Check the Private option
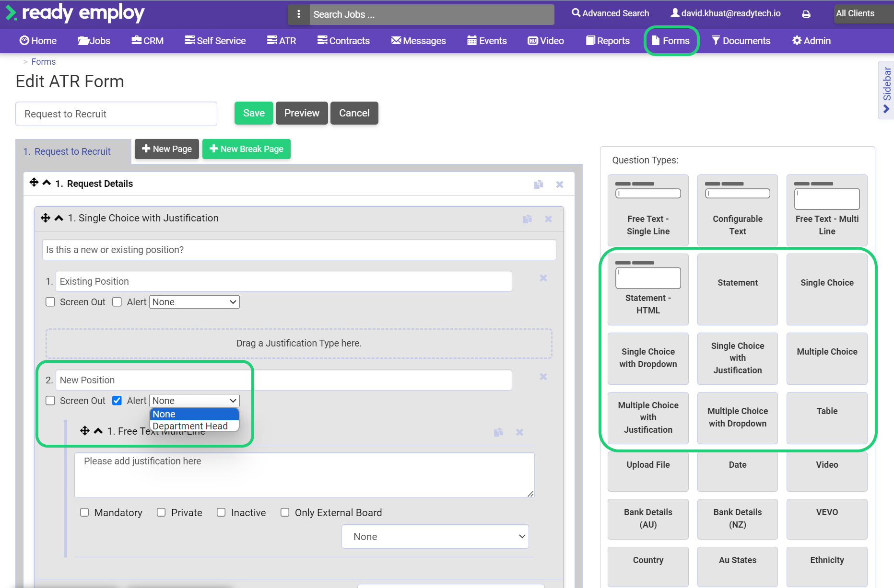894x588 pixels. click(x=161, y=512)
